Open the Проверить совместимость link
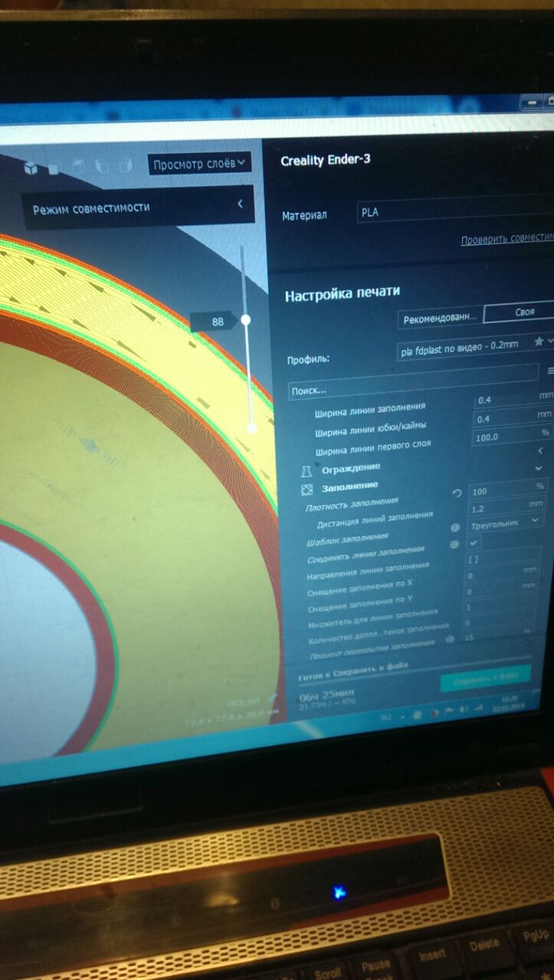Image resolution: width=554 pixels, height=980 pixels. tap(506, 240)
